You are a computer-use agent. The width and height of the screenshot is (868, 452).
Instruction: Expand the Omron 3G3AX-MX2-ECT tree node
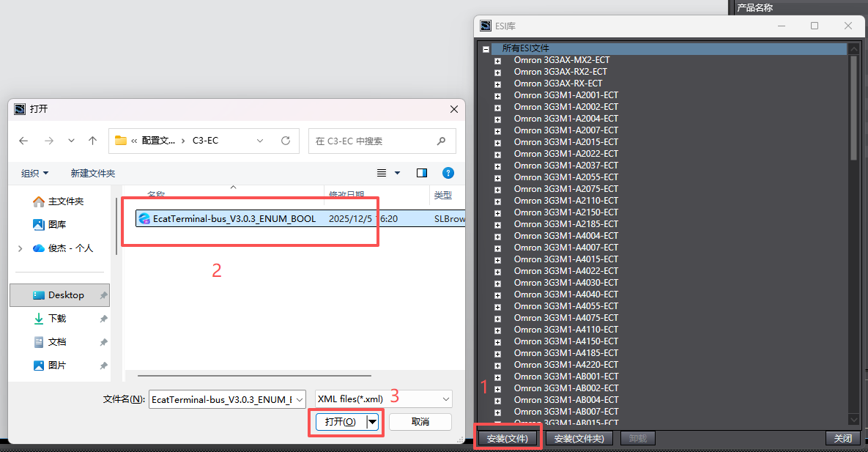point(498,61)
